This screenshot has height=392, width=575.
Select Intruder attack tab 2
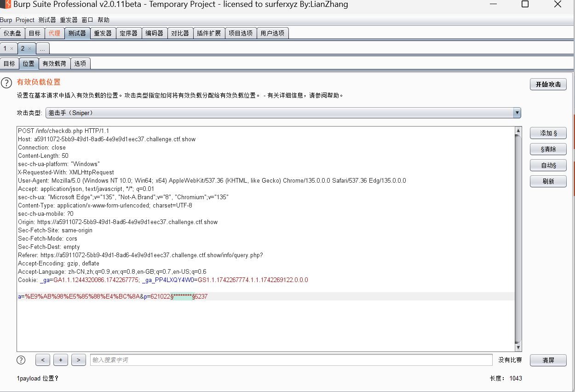(23, 48)
